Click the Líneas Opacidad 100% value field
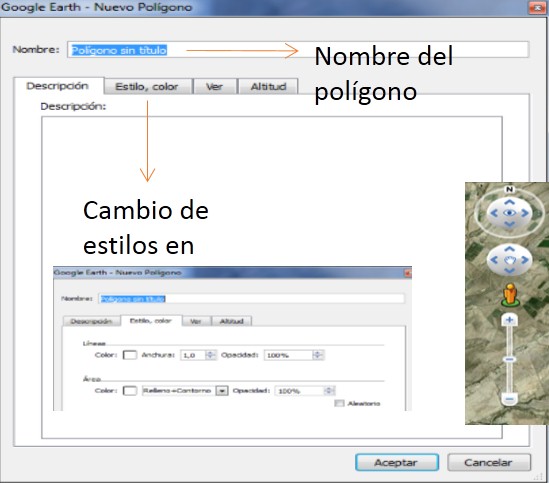 [x=289, y=355]
